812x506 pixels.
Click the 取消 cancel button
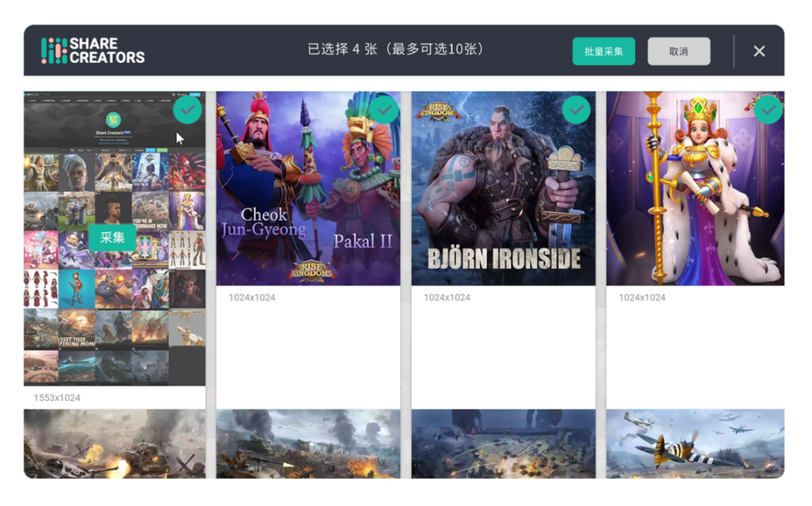coord(678,51)
